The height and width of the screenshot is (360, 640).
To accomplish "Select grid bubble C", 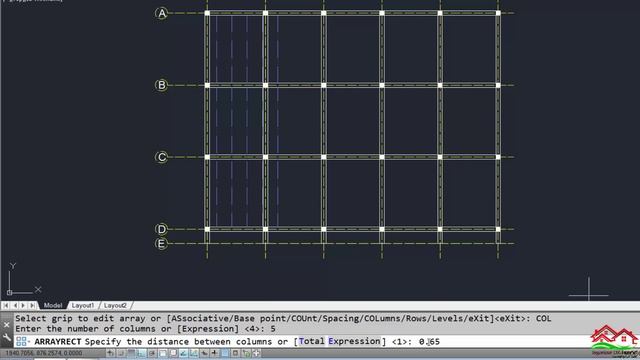I will pyautogui.click(x=162, y=157).
